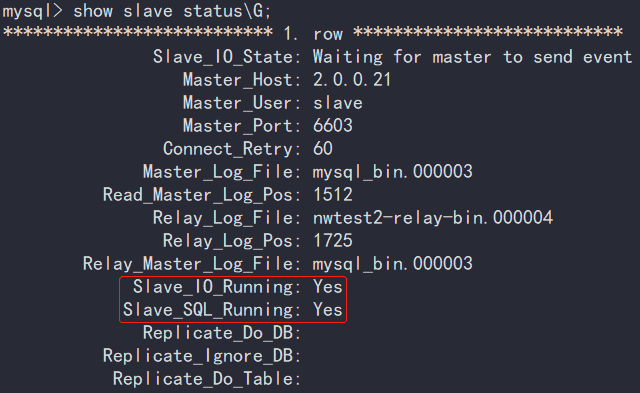Click the 'Master_User:' label
The height and width of the screenshot is (393, 640).
tap(242, 103)
